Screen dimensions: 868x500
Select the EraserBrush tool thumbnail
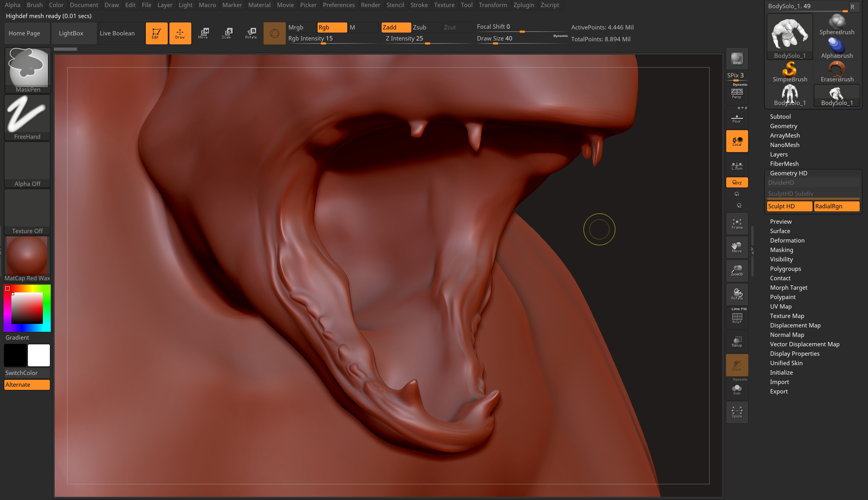coord(837,72)
